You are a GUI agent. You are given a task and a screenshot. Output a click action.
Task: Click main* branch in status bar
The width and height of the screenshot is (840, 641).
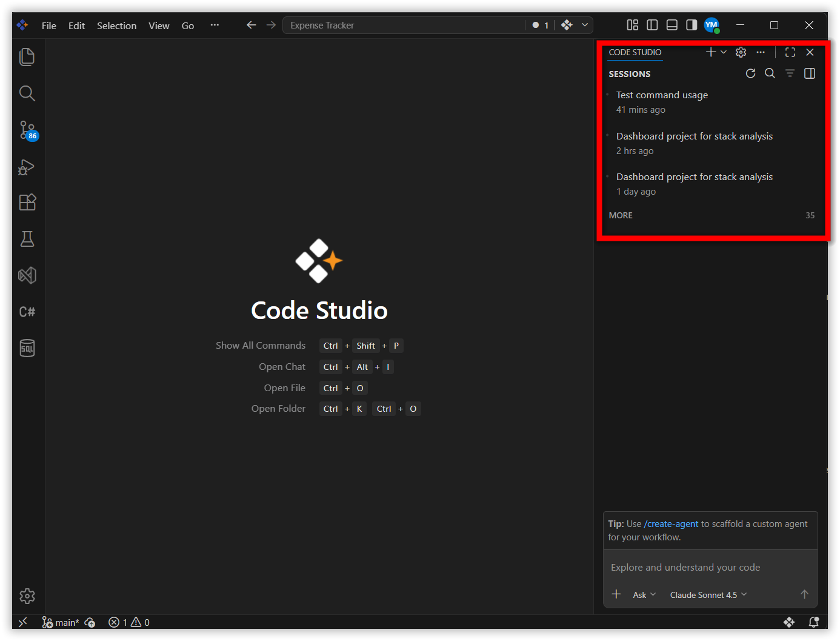click(x=61, y=622)
